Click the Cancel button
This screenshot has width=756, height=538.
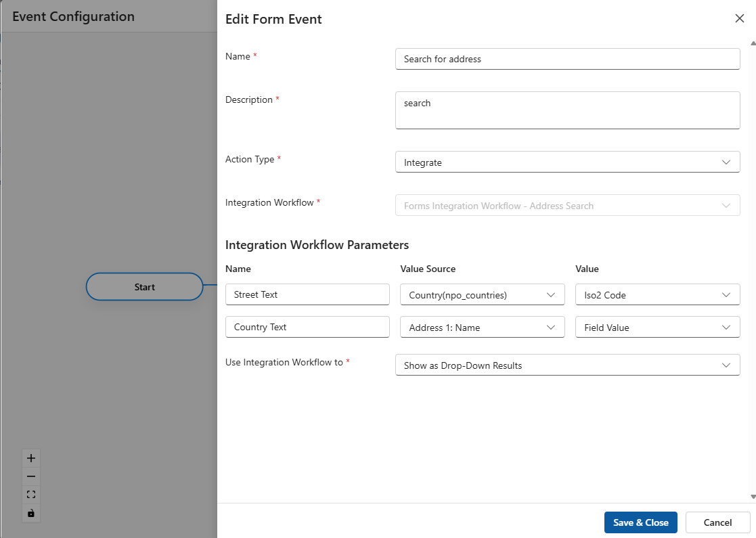(717, 522)
